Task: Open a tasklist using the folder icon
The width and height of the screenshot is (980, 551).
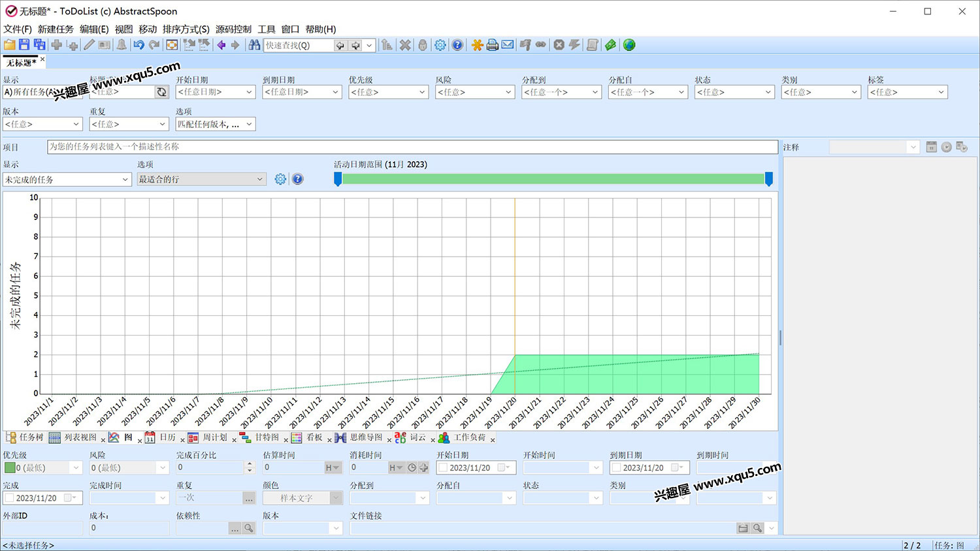Action: point(9,45)
